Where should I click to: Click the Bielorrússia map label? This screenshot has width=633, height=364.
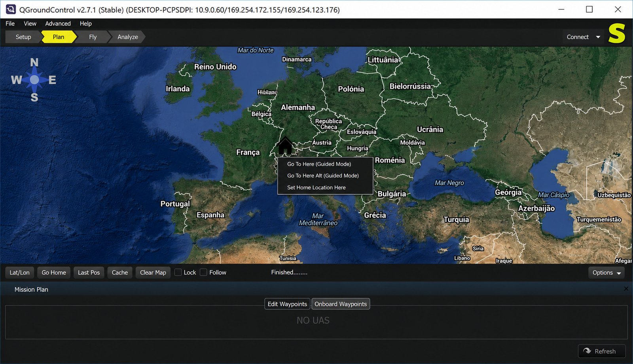coord(410,86)
